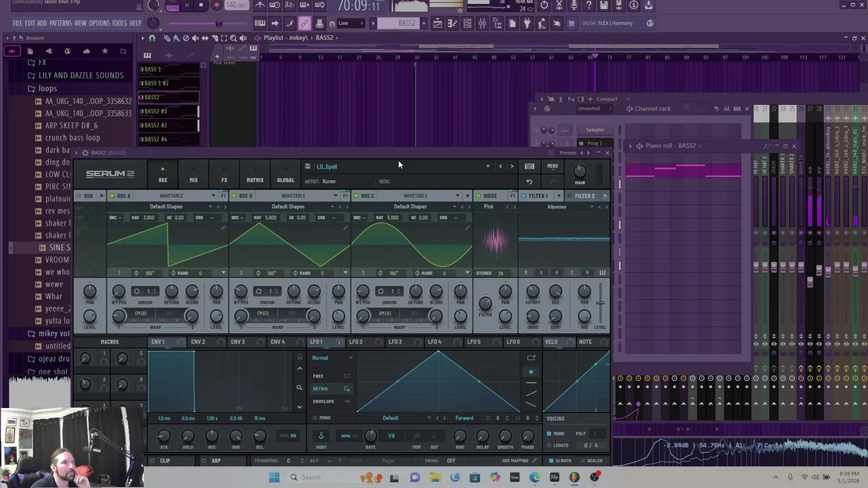Select the BASS 1 pattern
Image resolution: width=868 pixels, height=488 pixels.
coord(168,69)
